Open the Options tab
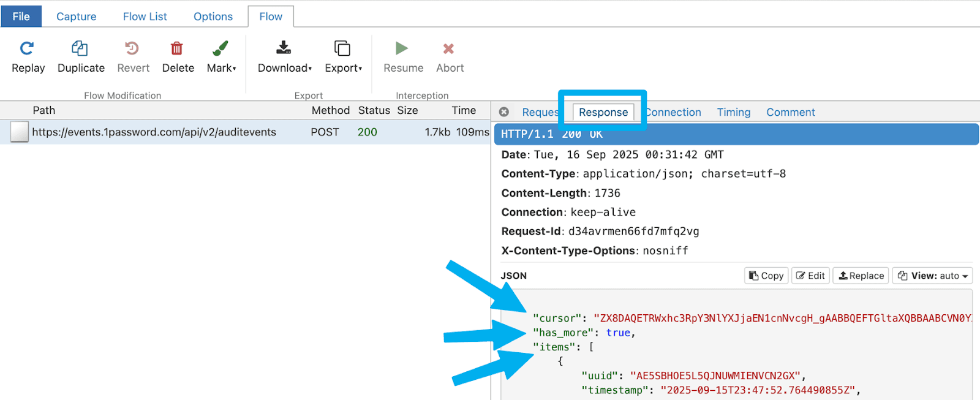980x400 pixels. [x=213, y=17]
